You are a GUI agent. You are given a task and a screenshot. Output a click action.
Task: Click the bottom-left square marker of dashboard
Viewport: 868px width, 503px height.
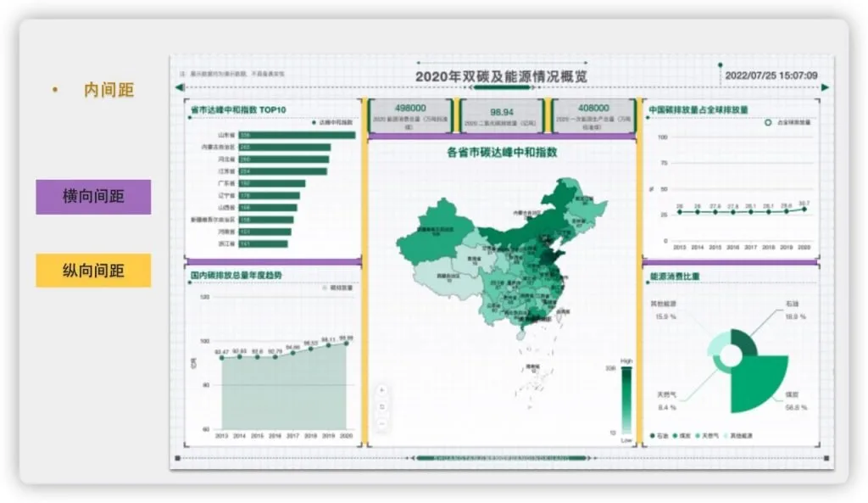pyautogui.click(x=178, y=458)
